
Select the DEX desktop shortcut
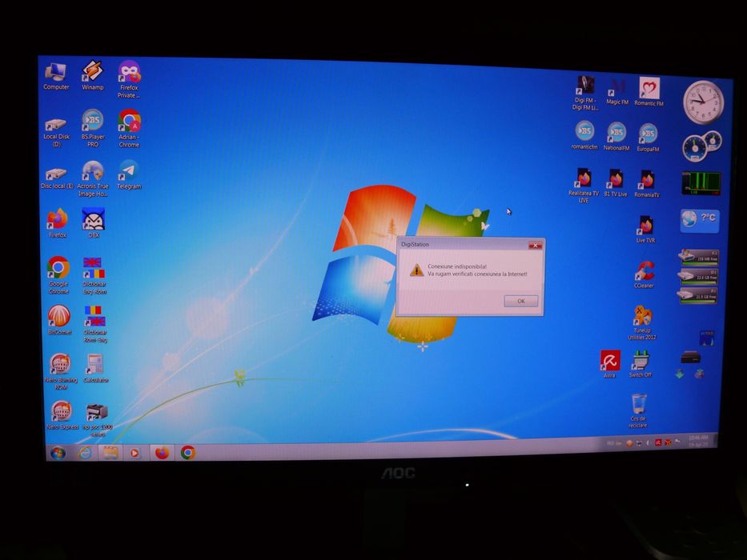[x=94, y=223]
